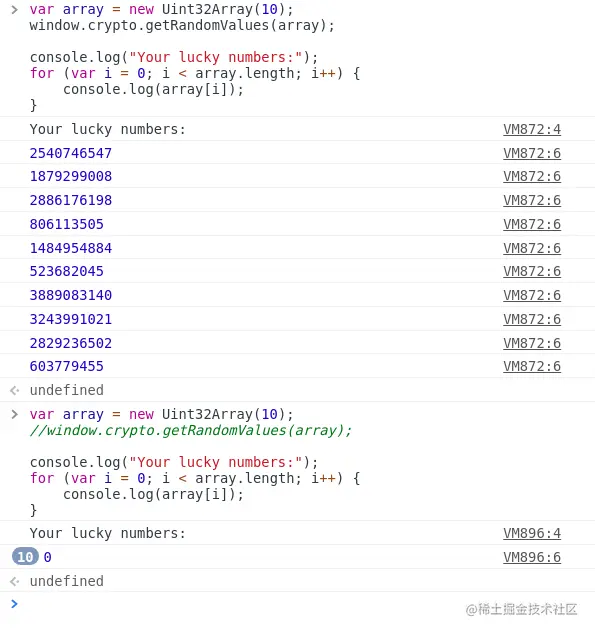595x634 pixels.
Task: Select the logged value 2540746547
Action: point(71,153)
